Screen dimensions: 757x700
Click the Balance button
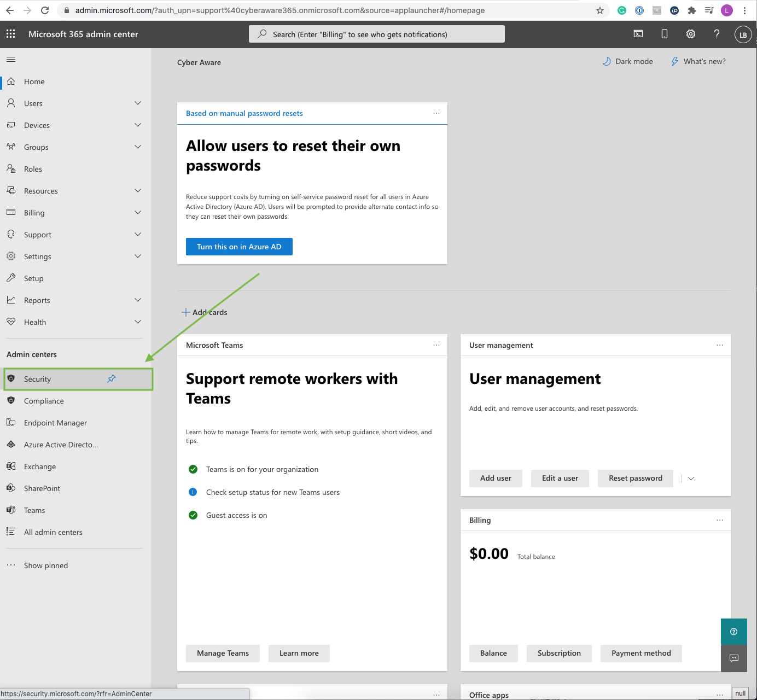(493, 653)
